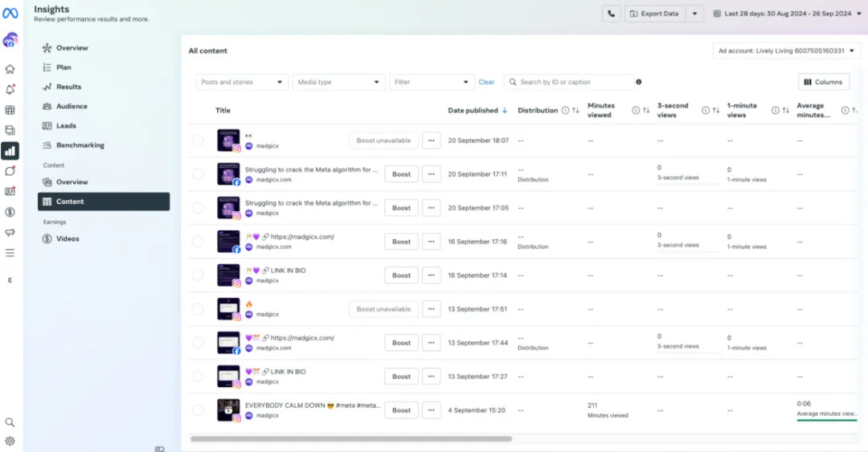The image size is (868, 452).
Task: Open the page profile avatar icon
Action: point(10,40)
